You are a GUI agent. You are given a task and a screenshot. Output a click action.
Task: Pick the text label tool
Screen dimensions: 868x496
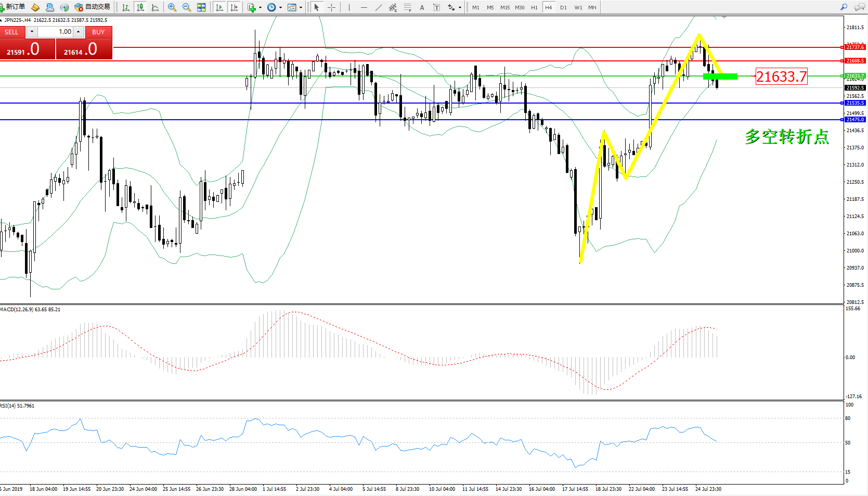422,7
